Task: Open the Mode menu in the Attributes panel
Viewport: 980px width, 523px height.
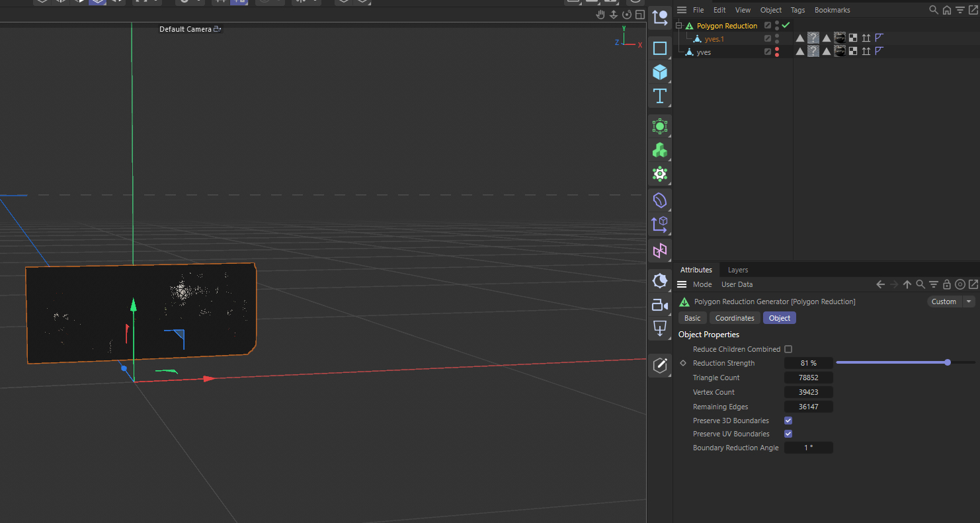Action: [702, 284]
